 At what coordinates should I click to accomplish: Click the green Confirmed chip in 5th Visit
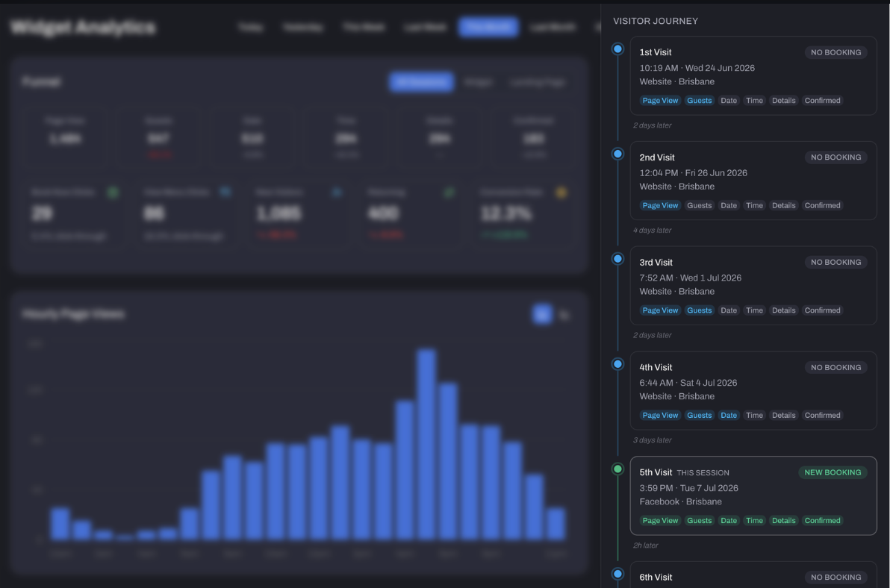pos(823,521)
